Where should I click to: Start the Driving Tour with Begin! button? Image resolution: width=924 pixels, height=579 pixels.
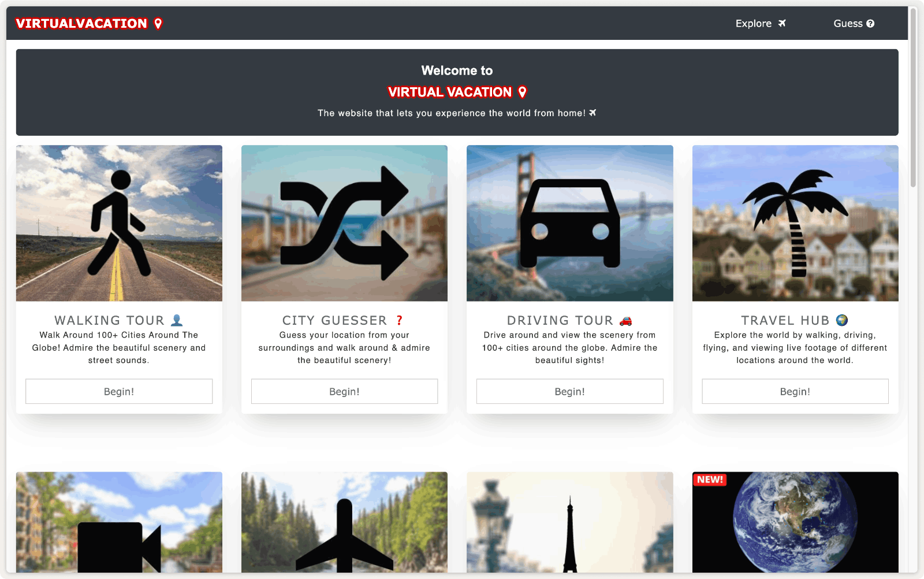tap(569, 391)
